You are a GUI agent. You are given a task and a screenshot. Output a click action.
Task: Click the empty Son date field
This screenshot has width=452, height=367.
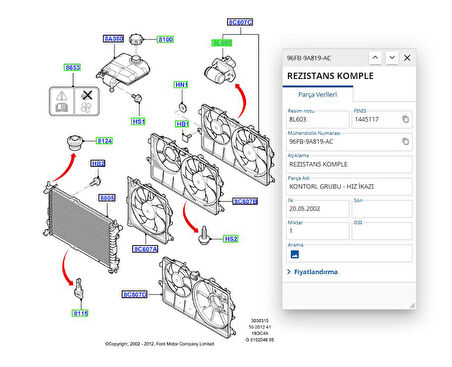[382, 209]
